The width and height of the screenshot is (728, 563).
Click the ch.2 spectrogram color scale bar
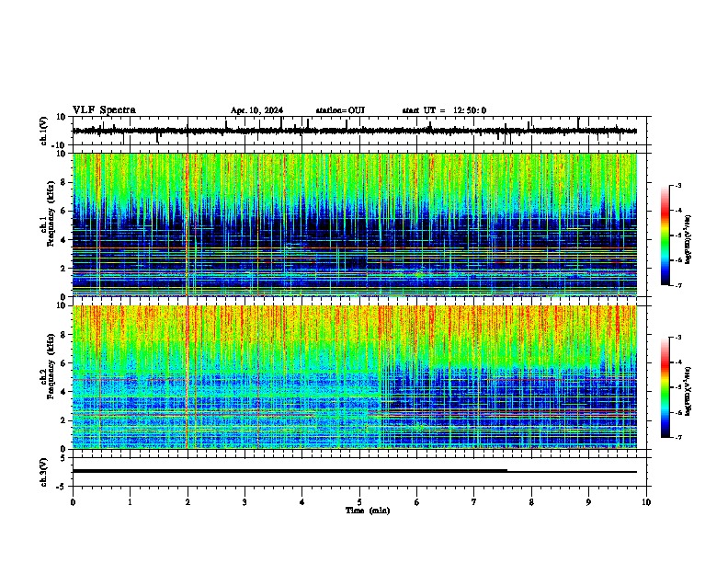point(665,387)
